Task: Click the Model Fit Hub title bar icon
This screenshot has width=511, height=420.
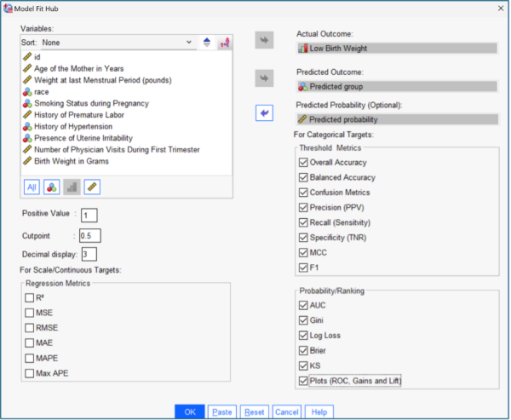Action: 8,9
